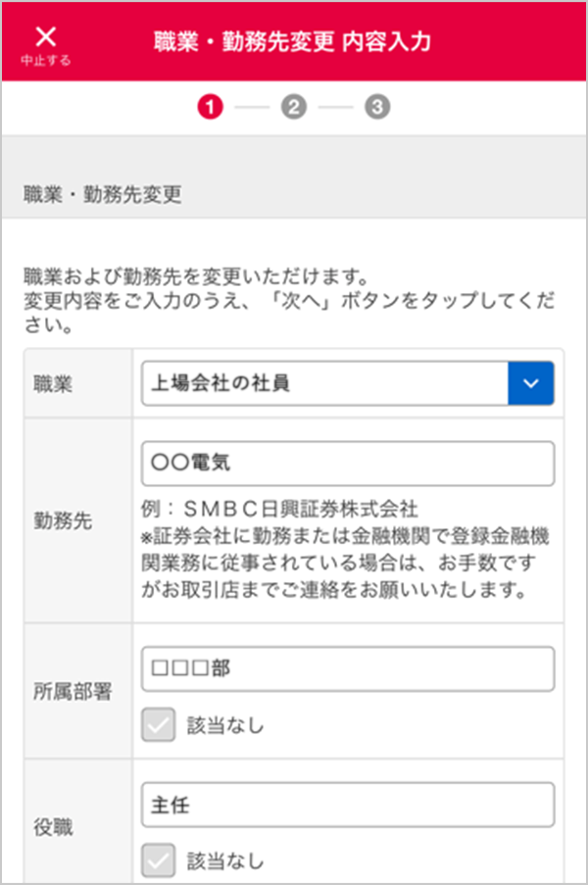Click the step 3 progress indicator
The height and width of the screenshot is (885, 588).
(x=377, y=107)
